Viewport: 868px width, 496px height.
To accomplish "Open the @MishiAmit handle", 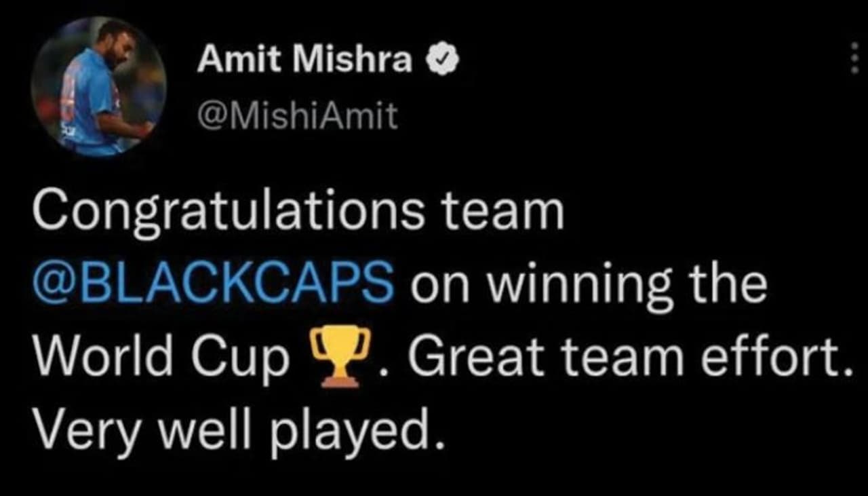I will [297, 117].
